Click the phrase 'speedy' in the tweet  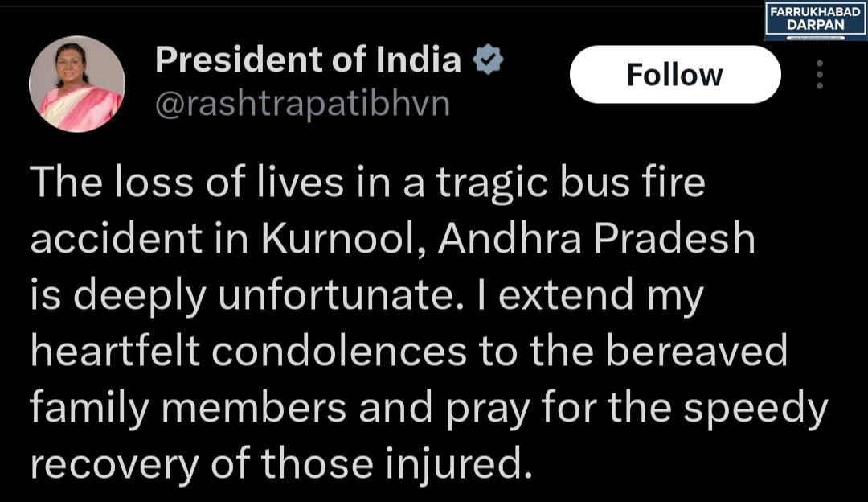[x=755, y=409]
